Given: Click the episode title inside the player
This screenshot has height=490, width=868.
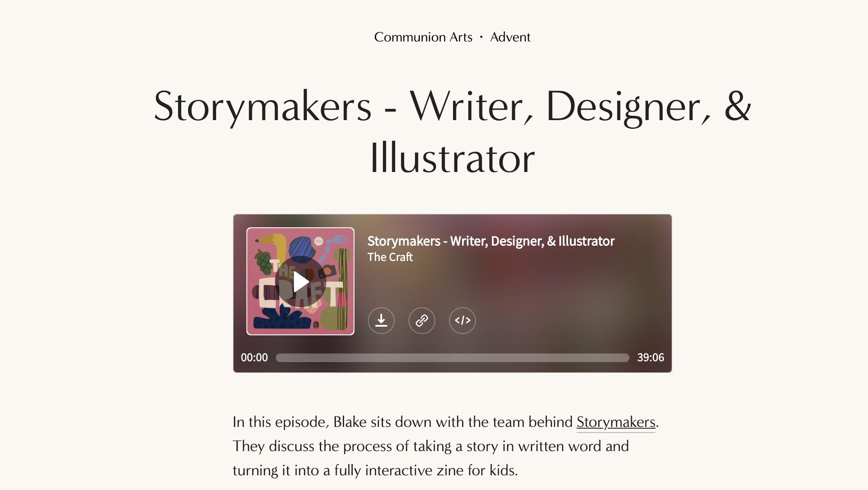Looking at the screenshot, I should [x=491, y=241].
